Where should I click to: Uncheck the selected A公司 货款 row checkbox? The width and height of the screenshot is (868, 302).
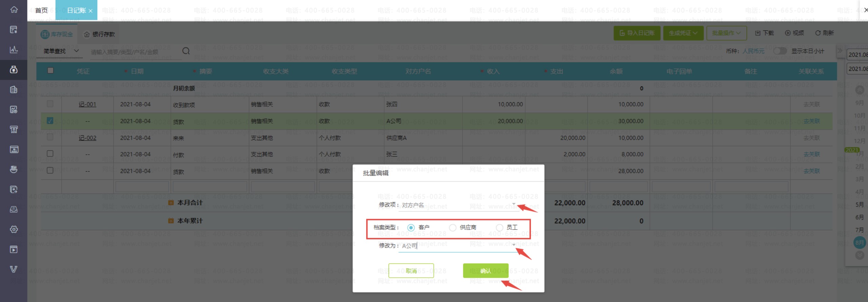pyautogui.click(x=50, y=121)
